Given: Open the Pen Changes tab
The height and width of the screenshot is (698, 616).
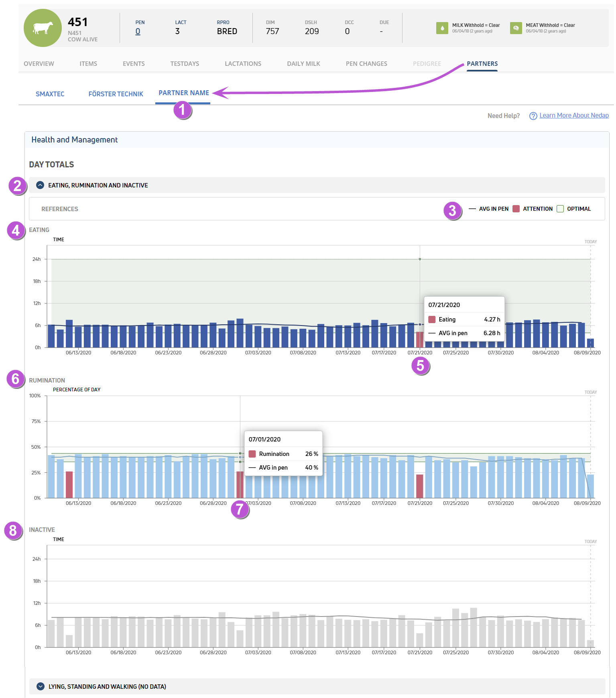Looking at the screenshot, I should 366,63.
